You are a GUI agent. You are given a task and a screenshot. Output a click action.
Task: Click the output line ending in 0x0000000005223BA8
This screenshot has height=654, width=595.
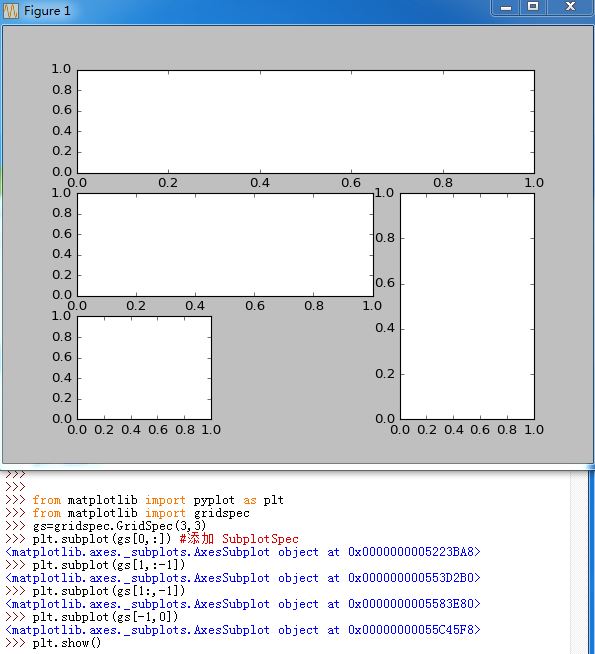pos(243,552)
